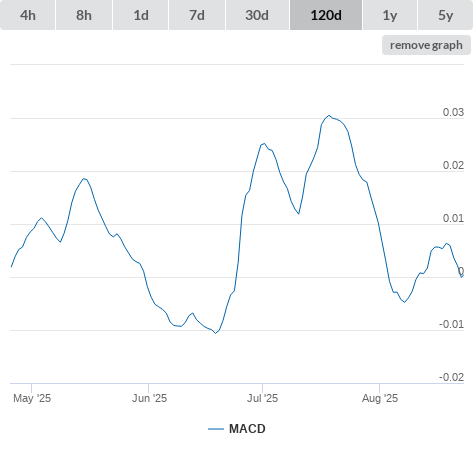This screenshot has height=455, width=474.
Task: Switch to the 8h time range
Action: tap(84, 15)
